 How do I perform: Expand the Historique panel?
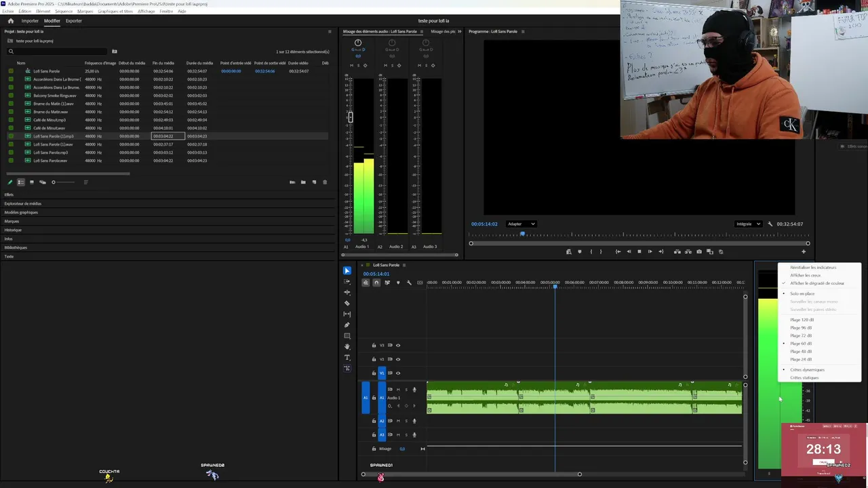tap(13, 230)
